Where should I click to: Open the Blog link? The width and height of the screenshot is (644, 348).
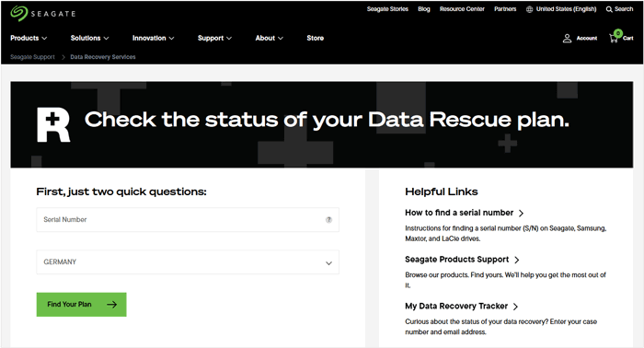[x=424, y=9]
